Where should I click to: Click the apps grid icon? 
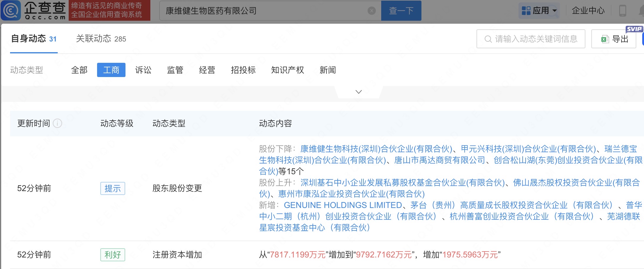[x=526, y=11]
